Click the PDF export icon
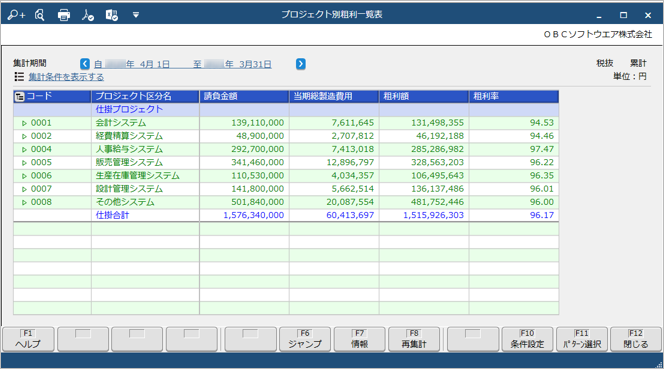This screenshot has width=664, height=369. coord(88,15)
